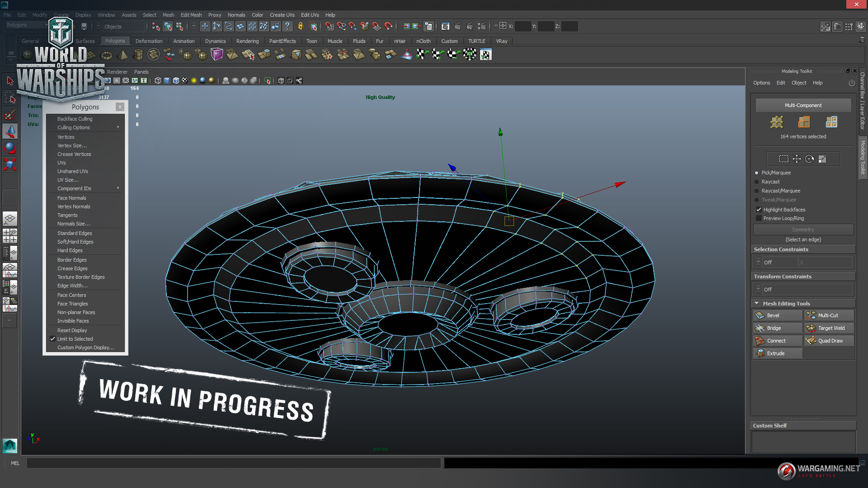
Task: Switch to the Rendering shelf tab
Action: [247, 41]
